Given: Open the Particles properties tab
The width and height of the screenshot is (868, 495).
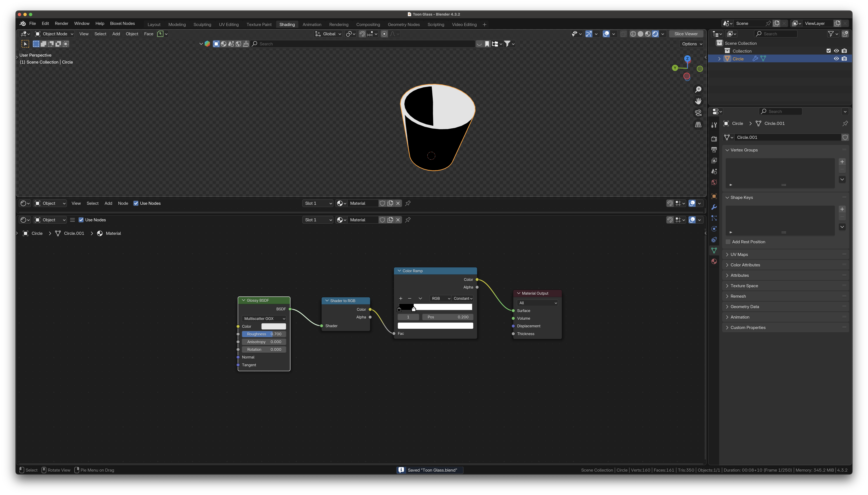Looking at the screenshot, I should (714, 218).
